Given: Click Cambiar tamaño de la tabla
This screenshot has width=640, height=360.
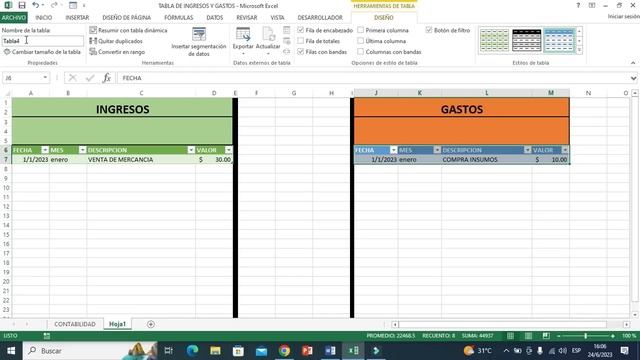Looking at the screenshot, I should tap(42, 52).
